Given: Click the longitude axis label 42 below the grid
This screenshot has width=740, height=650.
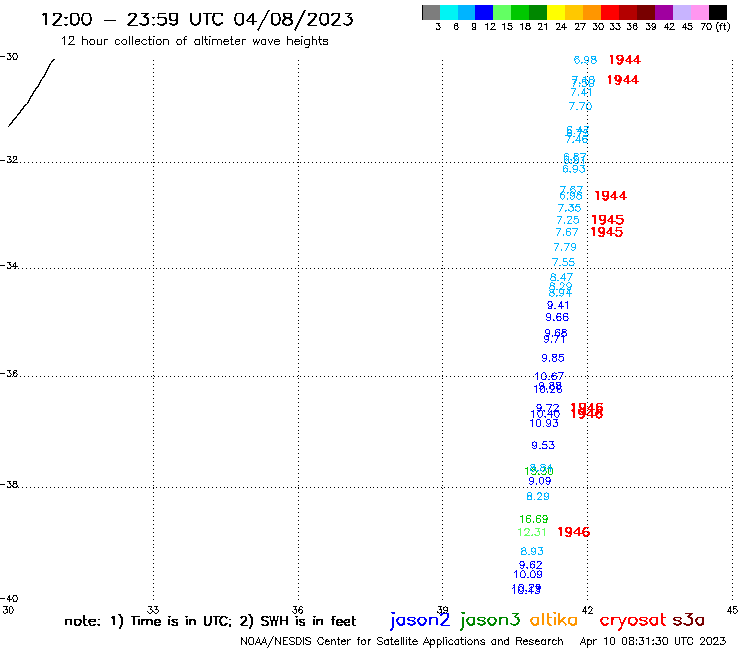Looking at the screenshot, I should pyautogui.click(x=588, y=610).
